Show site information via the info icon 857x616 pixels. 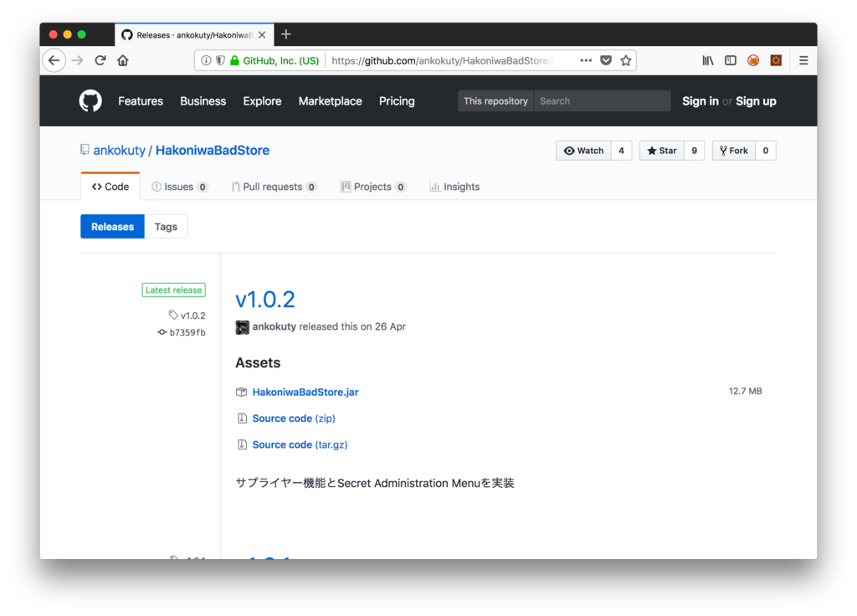206,60
